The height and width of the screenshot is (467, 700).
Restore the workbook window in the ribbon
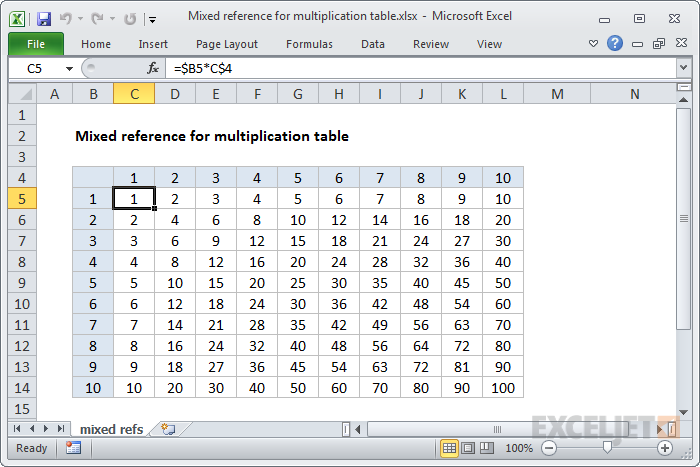click(659, 43)
